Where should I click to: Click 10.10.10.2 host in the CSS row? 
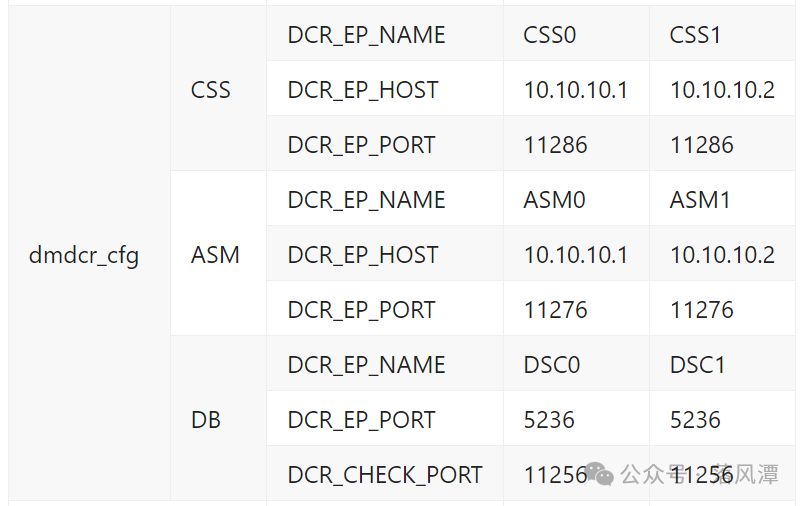[722, 88]
